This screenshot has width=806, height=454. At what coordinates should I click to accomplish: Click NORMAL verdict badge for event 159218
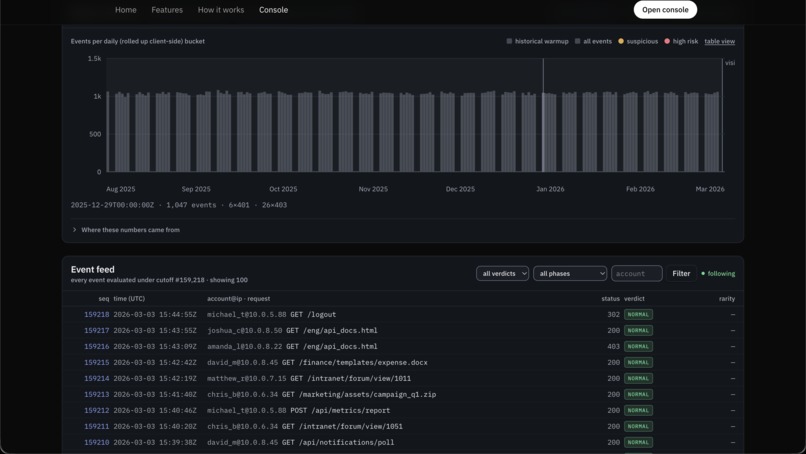coord(638,314)
